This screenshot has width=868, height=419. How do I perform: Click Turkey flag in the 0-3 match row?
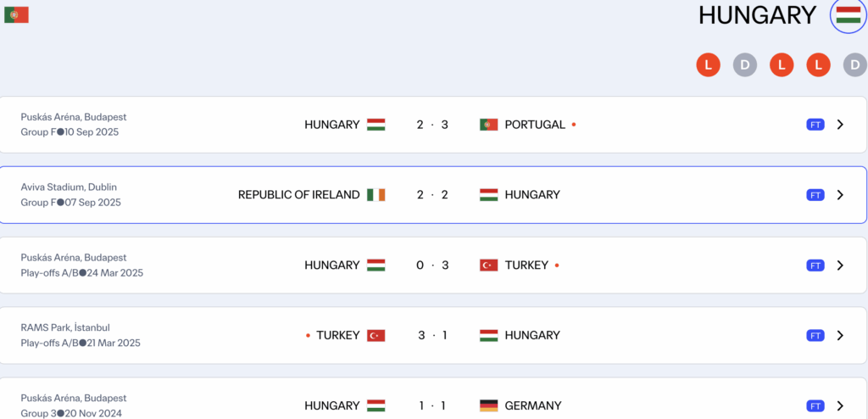[x=488, y=265]
